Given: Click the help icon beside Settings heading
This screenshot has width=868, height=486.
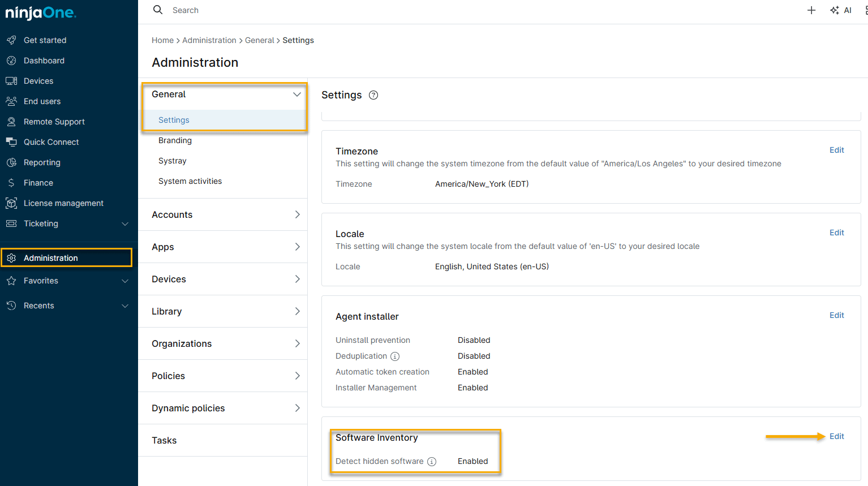Looking at the screenshot, I should click(373, 95).
